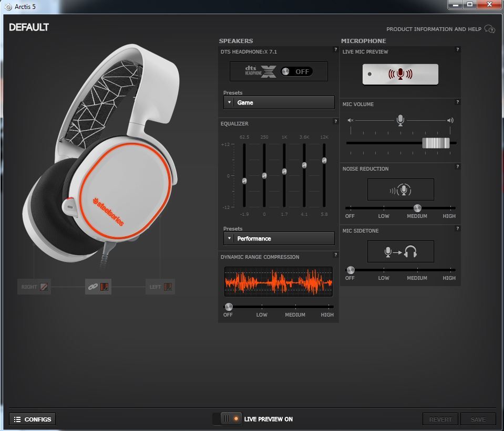The height and width of the screenshot is (431, 504).
Task: Click the 62.5 Hz equalizer band knob
Action: [244, 181]
